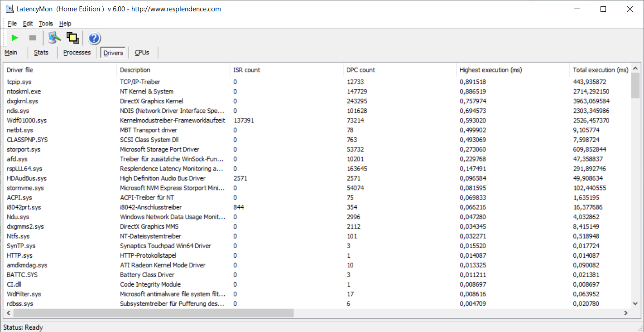Sort by the DPC count column header
644x332 pixels.
click(x=360, y=70)
